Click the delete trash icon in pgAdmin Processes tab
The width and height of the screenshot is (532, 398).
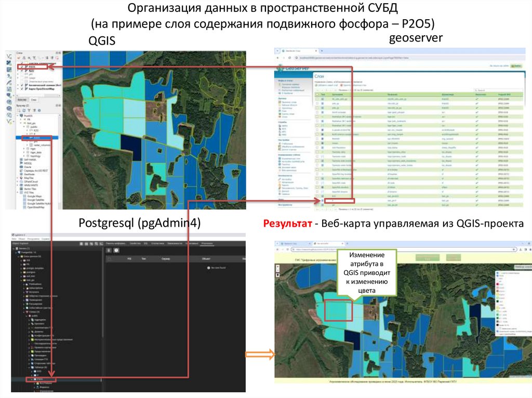pyautogui.click(x=109, y=250)
